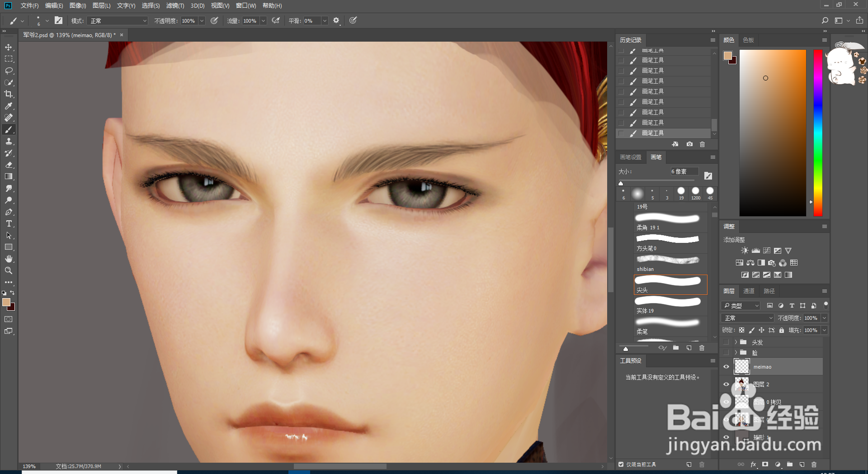Click foreground color swatch in toolbar

[6, 303]
